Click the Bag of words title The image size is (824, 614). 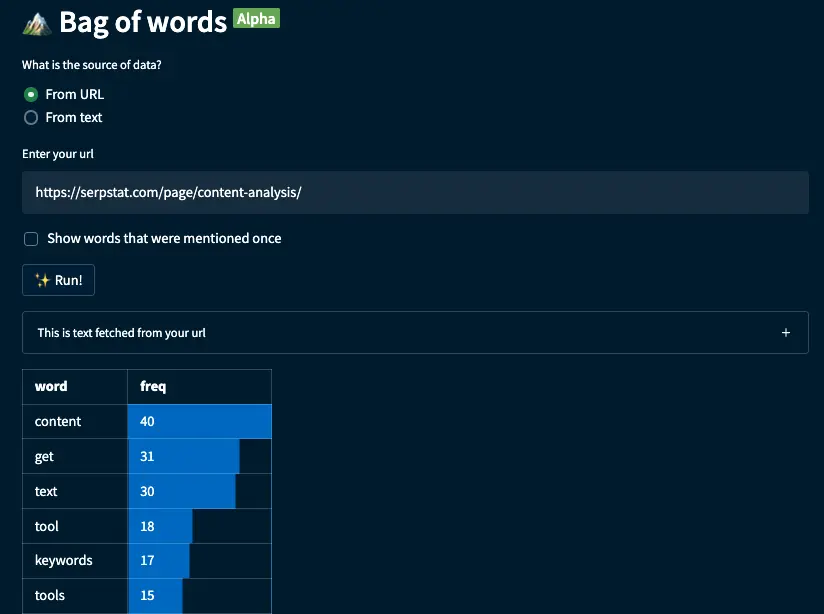143,23
